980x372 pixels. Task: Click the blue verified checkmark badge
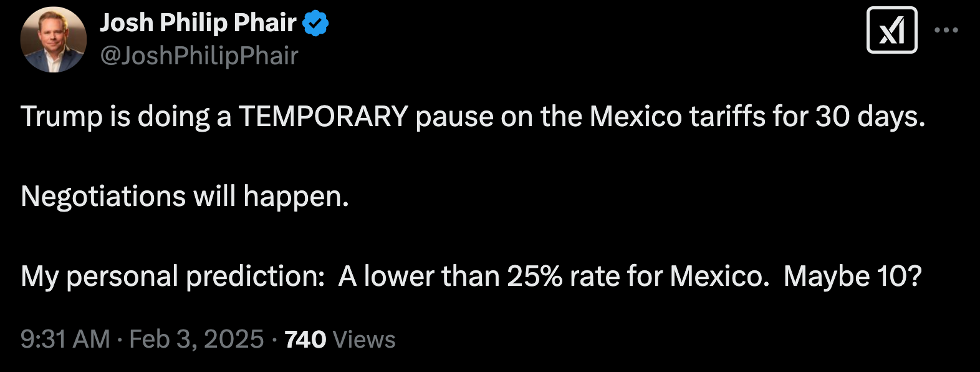315,23
